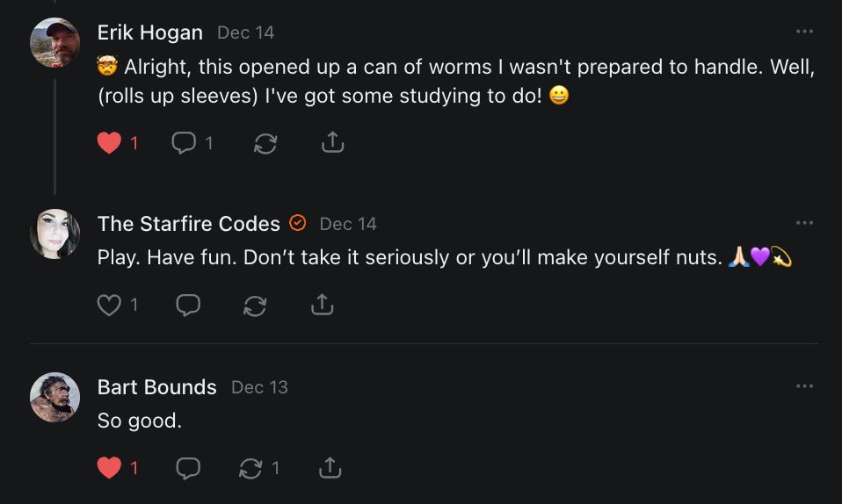The height and width of the screenshot is (504, 842).
Task: Visit The Starfire Codes profile name link
Action: (x=188, y=224)
